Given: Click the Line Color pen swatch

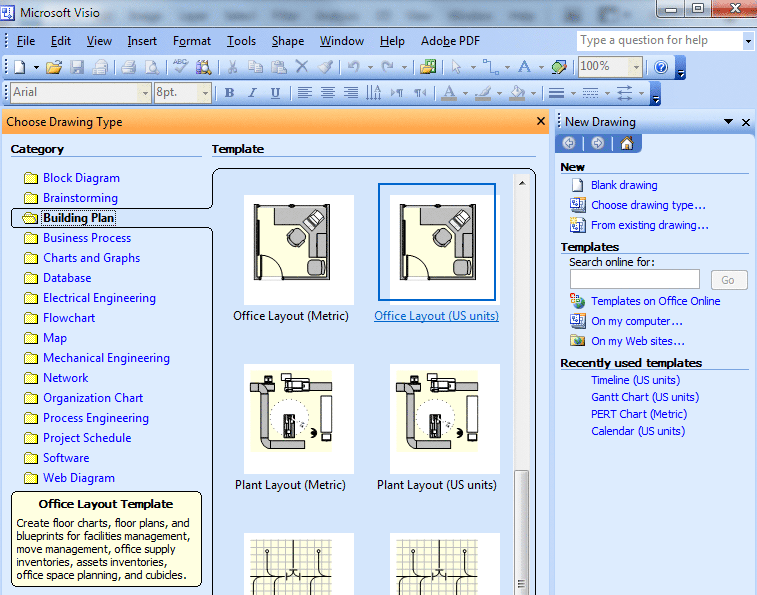Looking at the screenshot, I should (483, 93).
